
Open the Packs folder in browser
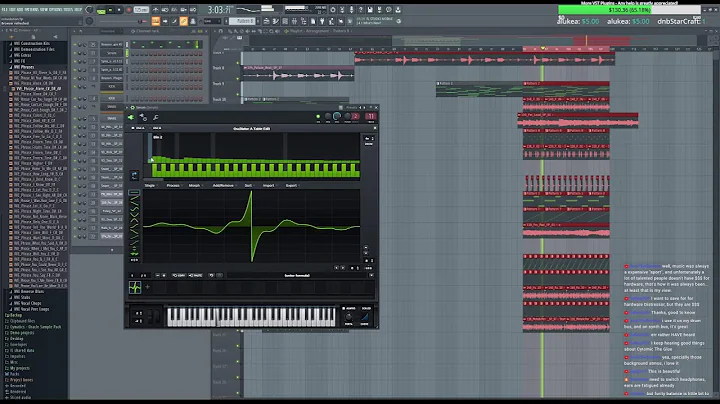tap(13, 374)
